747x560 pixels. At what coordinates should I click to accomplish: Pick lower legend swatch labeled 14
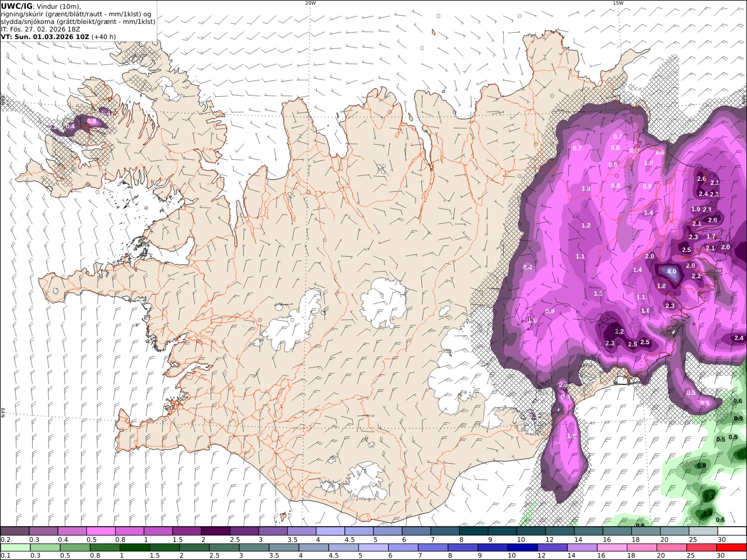(x=582, y=548)
